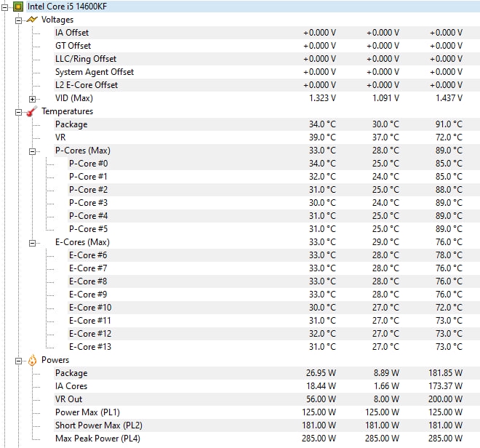Collapse the Temperatures section

pyautogui.click(x=18, y=112)
